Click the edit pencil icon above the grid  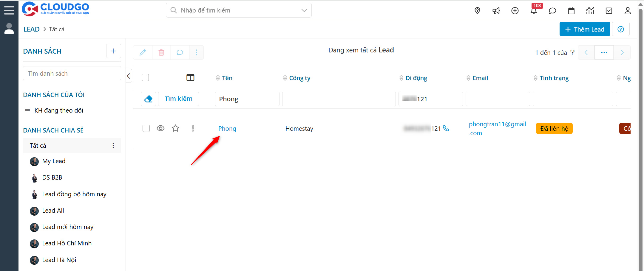coord(143,52)
